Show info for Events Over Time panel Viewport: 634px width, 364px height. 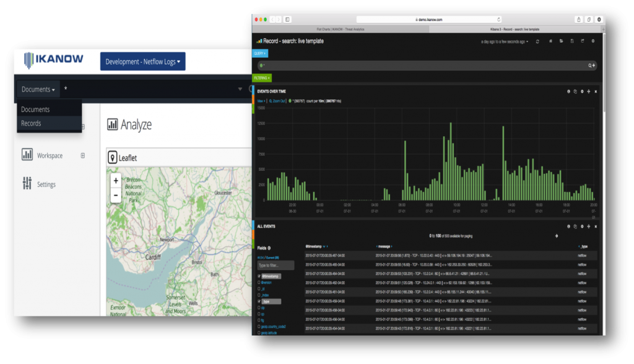tap(568, 92)
